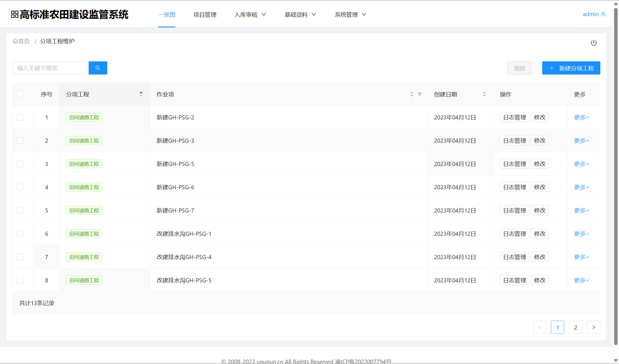Screen dimensions: 619x364
Task: Open 更多 dropdown for 新建GH-PSG-5
Action: click(581, 164)
